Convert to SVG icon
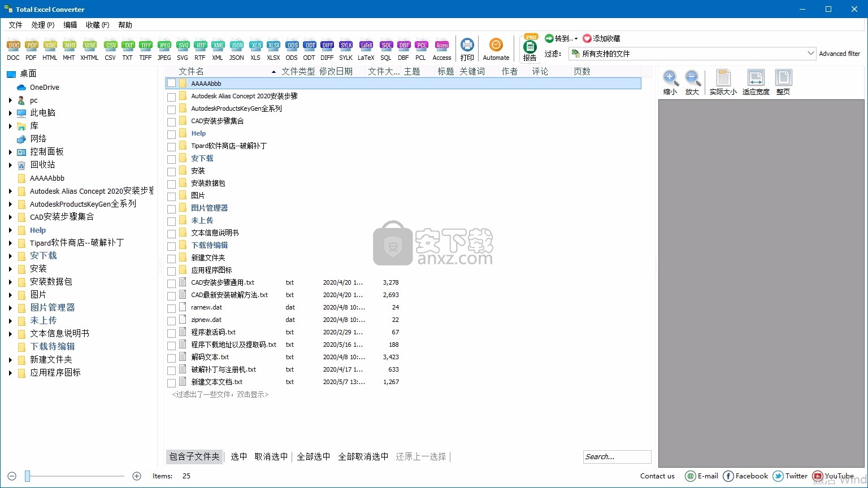This screenshot has height=488, width=868. click(183, 49)
